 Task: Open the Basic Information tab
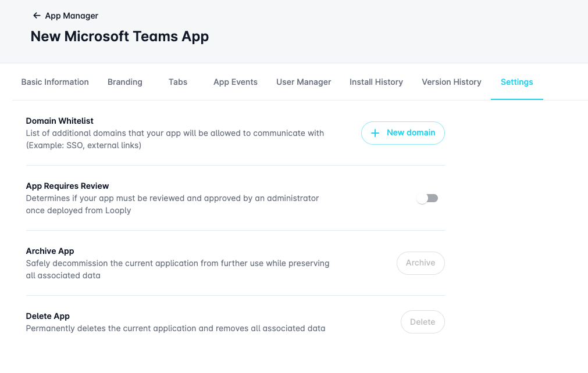tap(55, 82)
